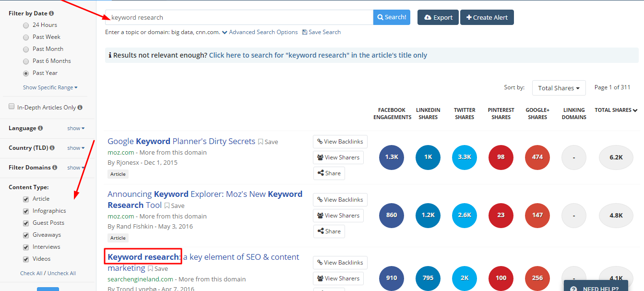Open the searchengineland.com domain link
Screen dimensions: 644x291
140,279
